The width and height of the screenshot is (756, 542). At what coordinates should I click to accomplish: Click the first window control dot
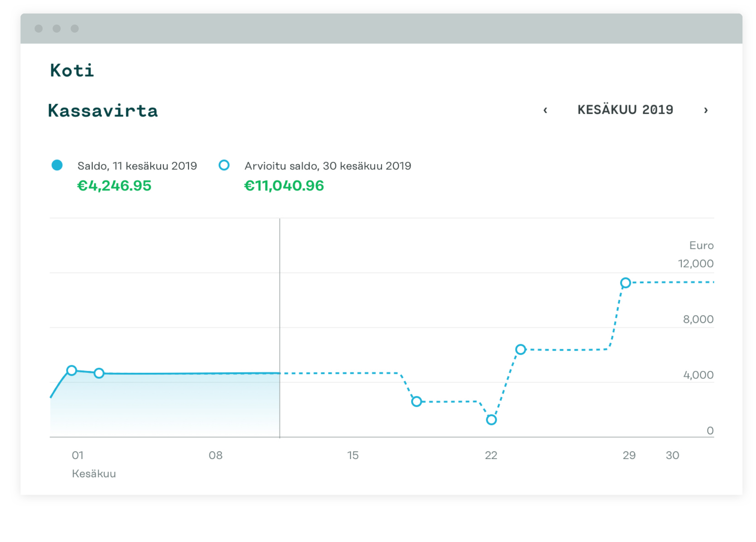(39, 28)
